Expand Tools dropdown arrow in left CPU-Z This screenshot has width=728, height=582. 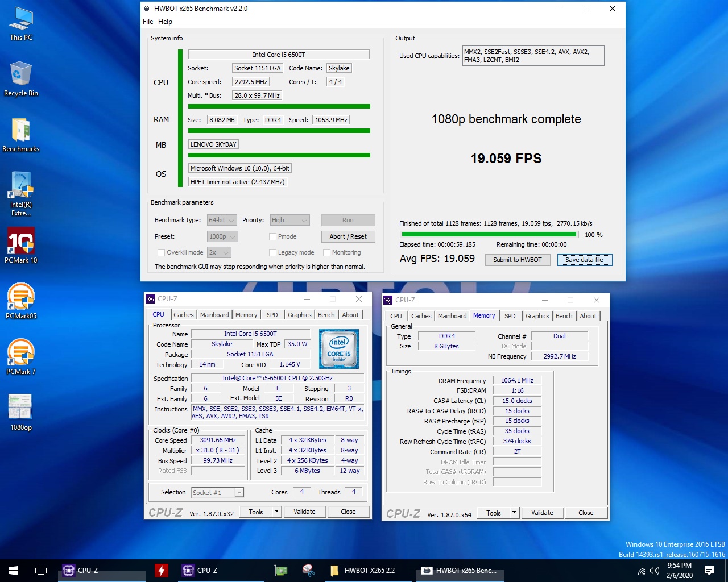point(277,512)
